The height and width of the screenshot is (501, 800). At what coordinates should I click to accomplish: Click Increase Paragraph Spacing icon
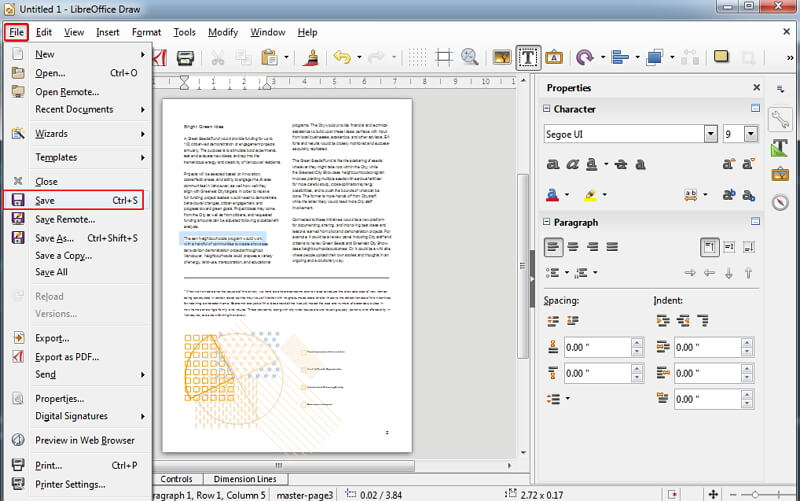point(553,320)
